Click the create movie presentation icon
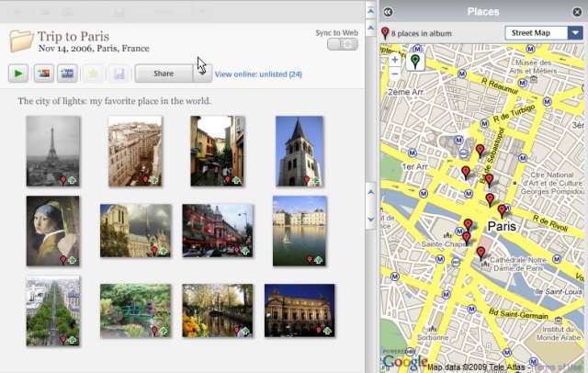The image size is (588, 373). coord(68,73)
